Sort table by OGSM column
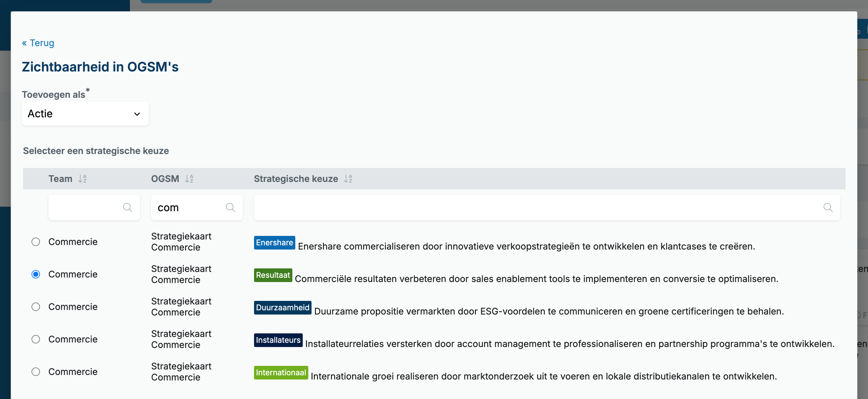Viewport: 868px width, 399px height. [x=189, y=179]
